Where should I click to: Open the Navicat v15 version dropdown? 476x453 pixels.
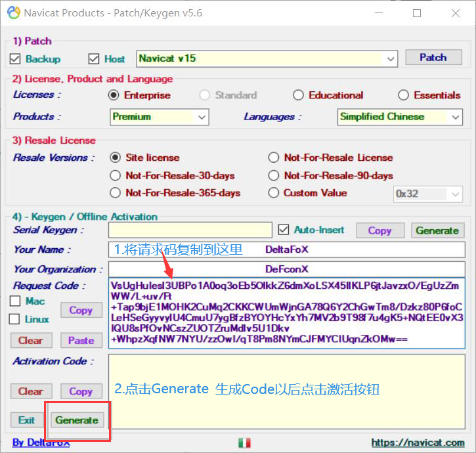(x=267, y=58)
